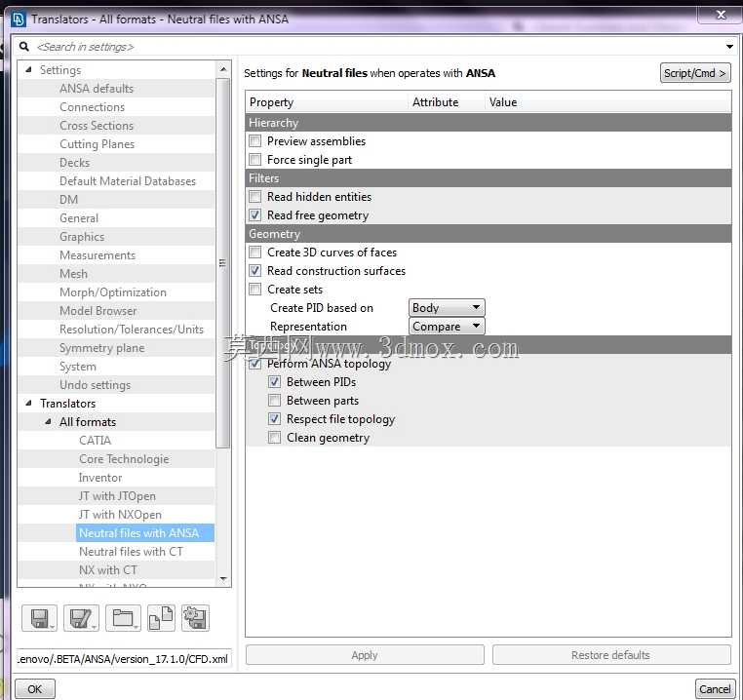The width and height of the screenshot is (743, 700).
Task: Click the ANSA logo in title bar
Action: [18, 19]
